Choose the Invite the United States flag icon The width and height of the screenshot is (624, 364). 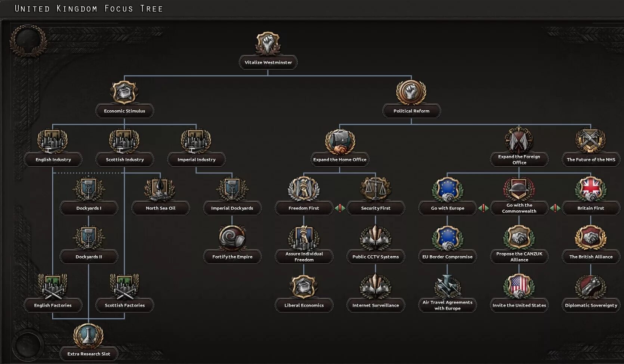pyautogui.click(x=519, y=286)
